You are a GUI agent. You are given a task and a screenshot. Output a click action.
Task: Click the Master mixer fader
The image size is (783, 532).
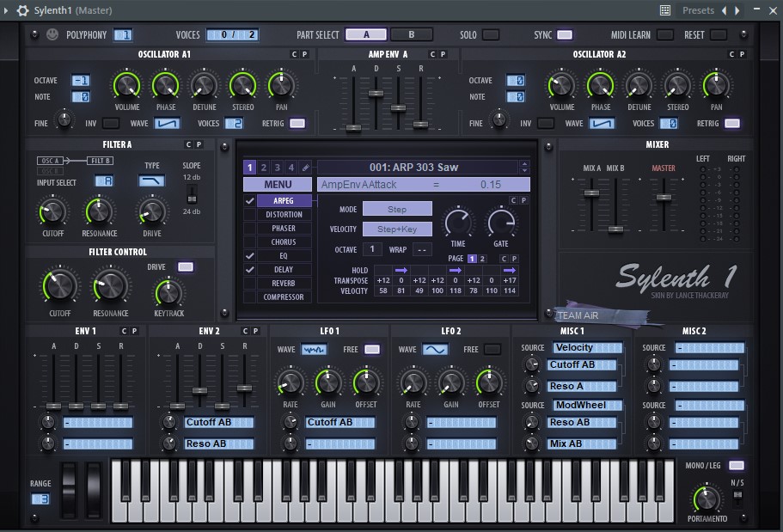tap(664, 198)
